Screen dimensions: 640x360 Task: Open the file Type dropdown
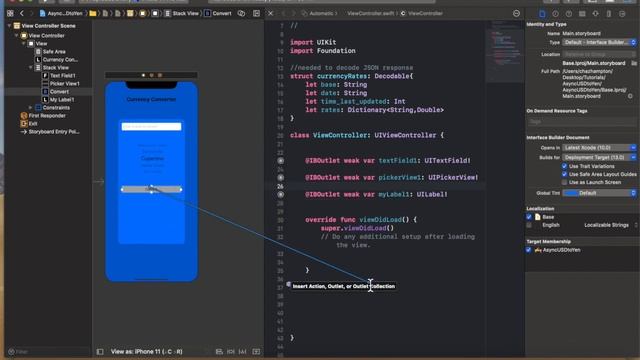pyautogui.click(x=599, y=42)
